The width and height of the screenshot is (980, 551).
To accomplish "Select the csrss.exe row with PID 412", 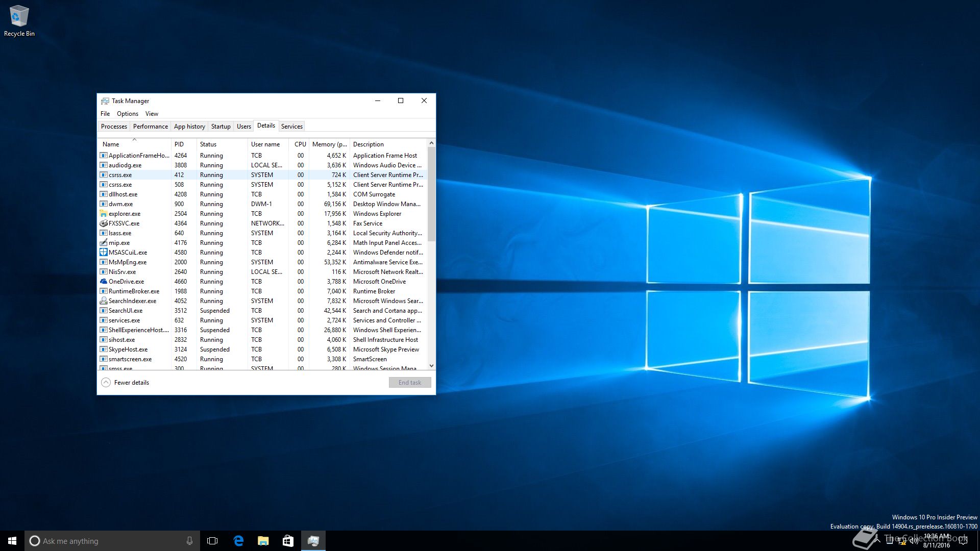I will pos(262,175).
